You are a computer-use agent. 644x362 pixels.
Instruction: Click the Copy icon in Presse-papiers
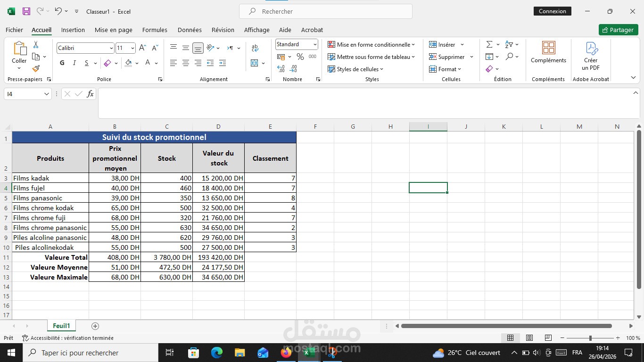point(36,57)
